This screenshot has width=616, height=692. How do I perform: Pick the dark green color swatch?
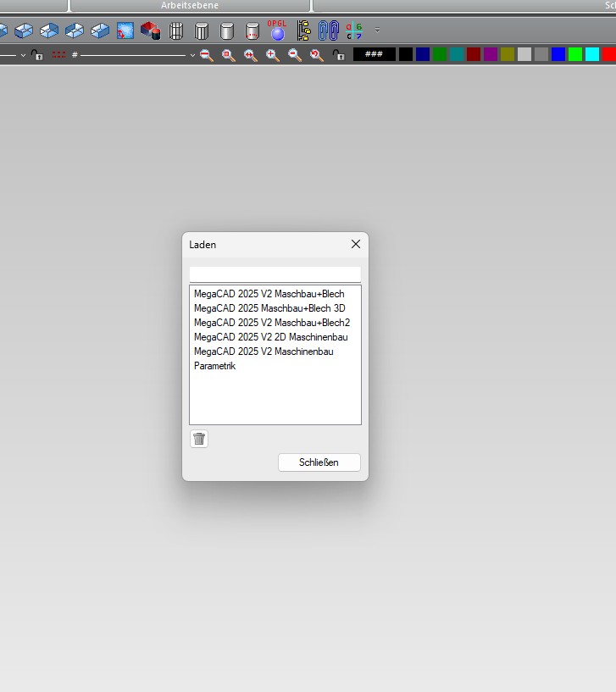(440, 54)
